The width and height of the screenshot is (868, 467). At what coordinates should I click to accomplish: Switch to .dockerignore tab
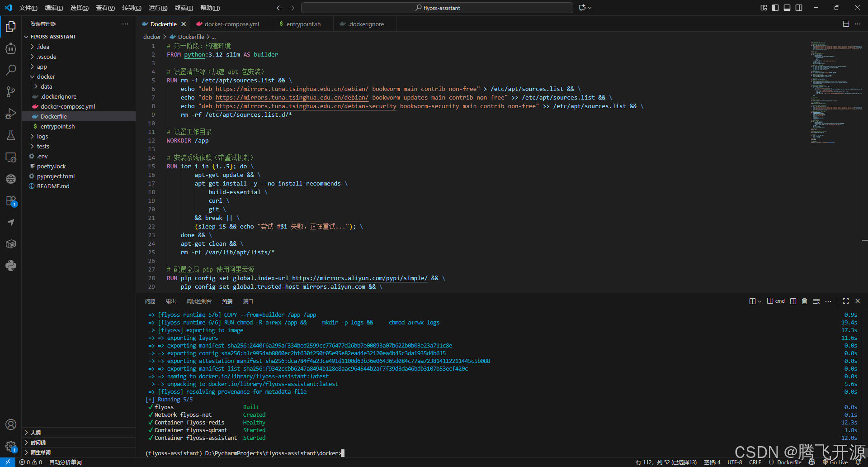(x=365, y=24)
